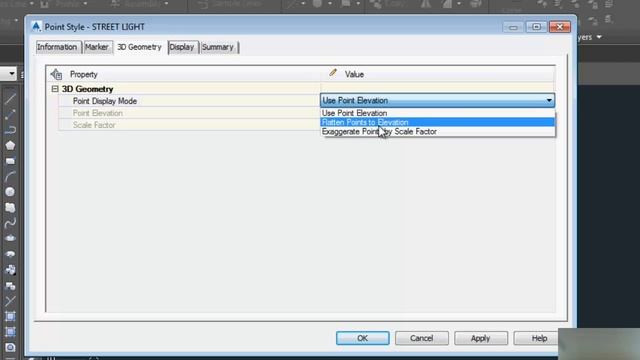Switch to the Marker tab
This screenshot has height=360, width=640.
(x=97, y=47)
